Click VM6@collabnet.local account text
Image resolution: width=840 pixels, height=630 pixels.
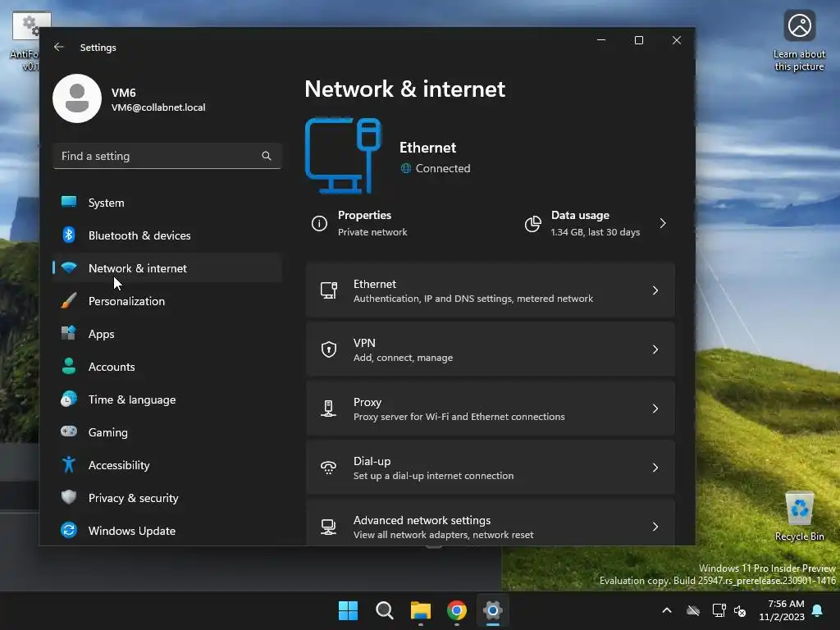[158, 107]
